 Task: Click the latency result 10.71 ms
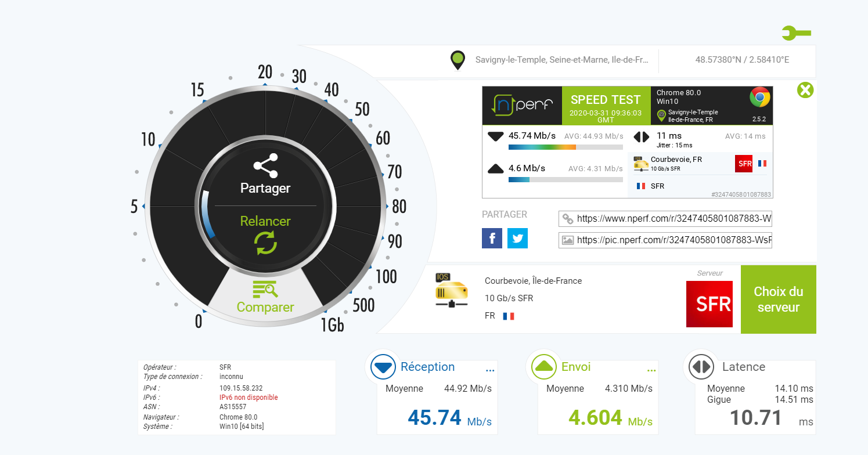pyautogui.click(x=772, y=418)
